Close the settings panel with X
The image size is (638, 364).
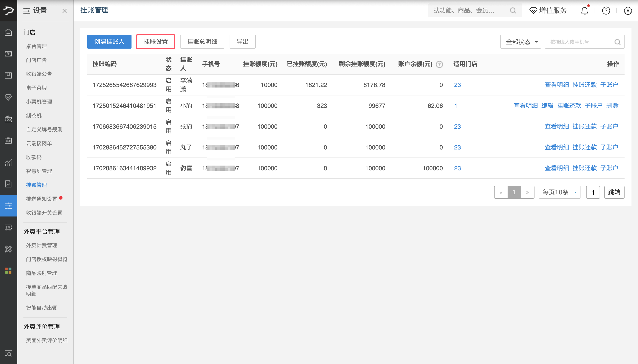[x=64, y=11]
